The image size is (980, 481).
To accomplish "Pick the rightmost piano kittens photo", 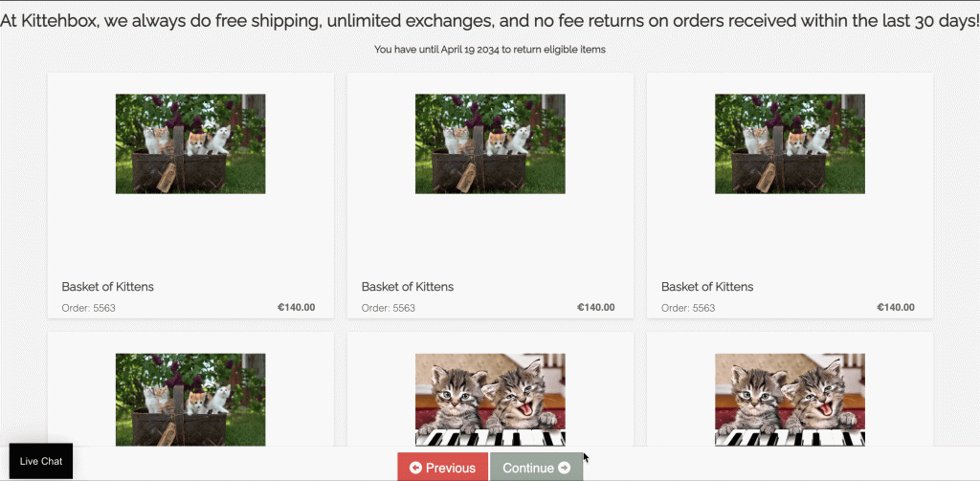I will coord(790,399).
